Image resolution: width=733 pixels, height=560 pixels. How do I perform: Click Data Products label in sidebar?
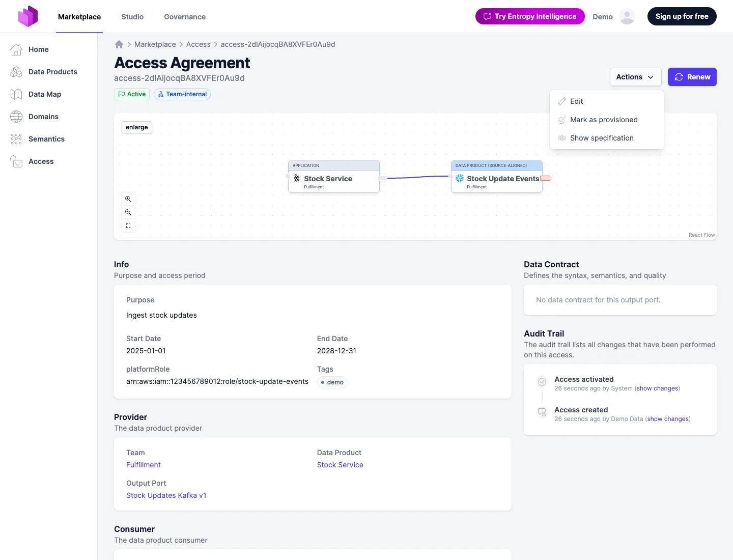pos(53,72)
